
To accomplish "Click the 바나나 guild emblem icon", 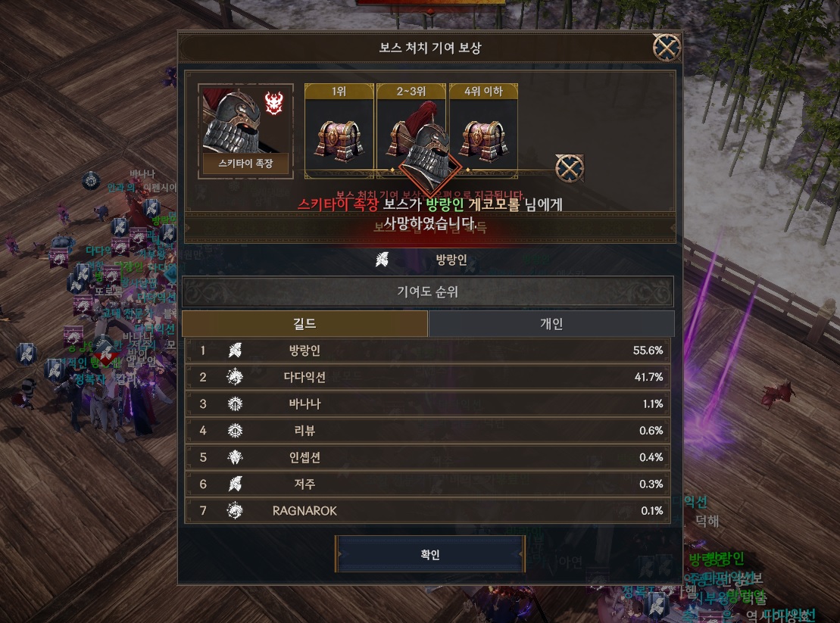I will 235,403.
